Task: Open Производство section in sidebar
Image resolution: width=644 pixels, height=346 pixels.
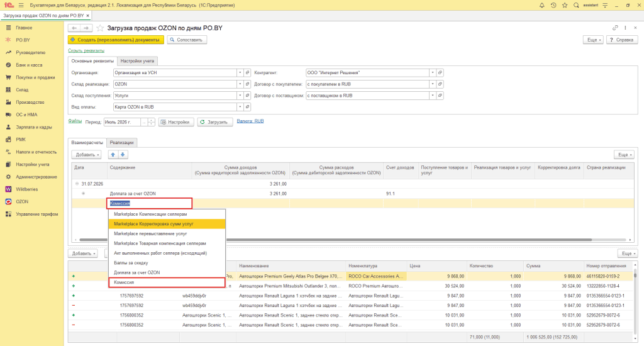Action: tap(30, 103)
